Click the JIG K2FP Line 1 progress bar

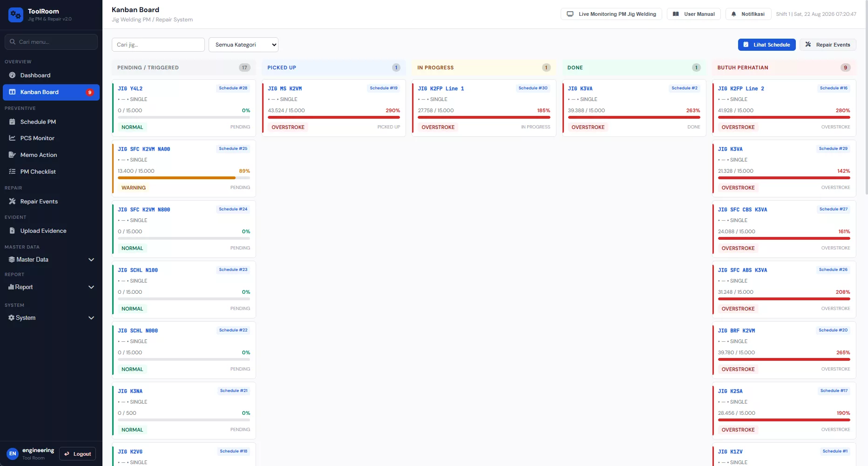(x=484, y=117)
